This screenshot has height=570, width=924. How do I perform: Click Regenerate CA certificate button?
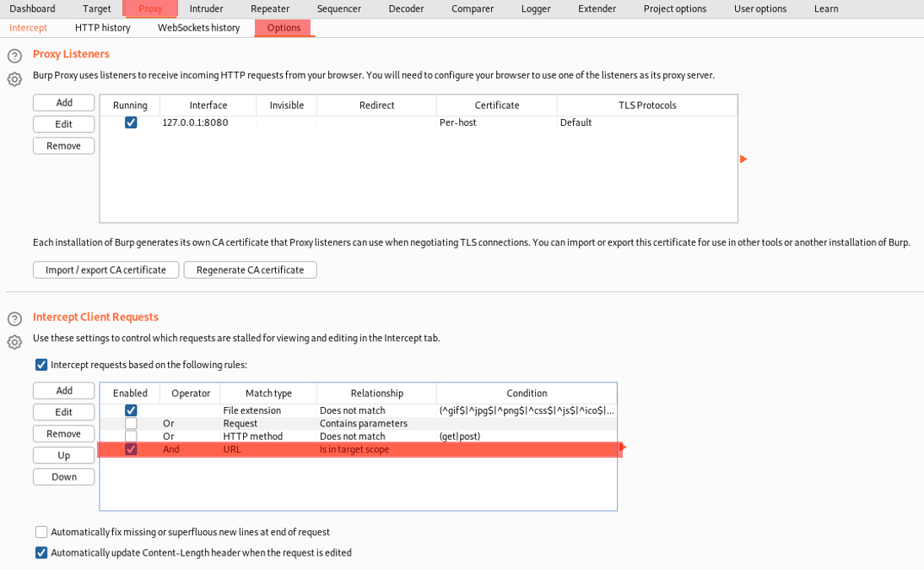(251, 270)
